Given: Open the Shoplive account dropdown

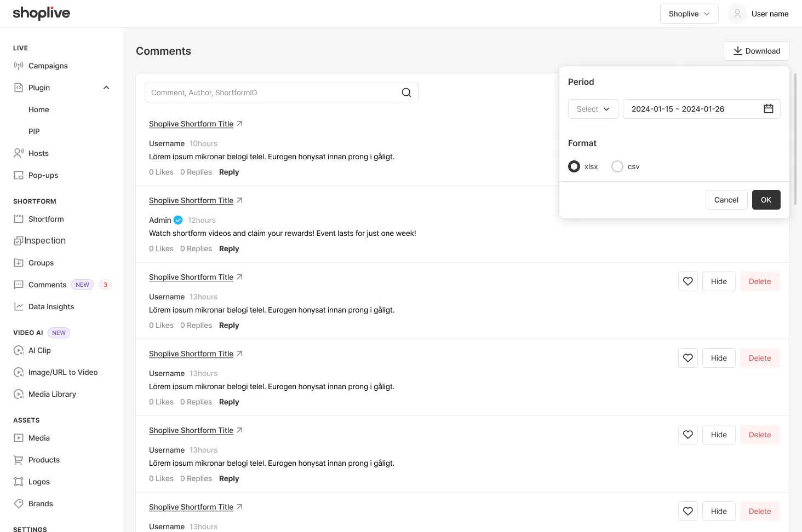Looking at the screenshot, I should point(689,14).
